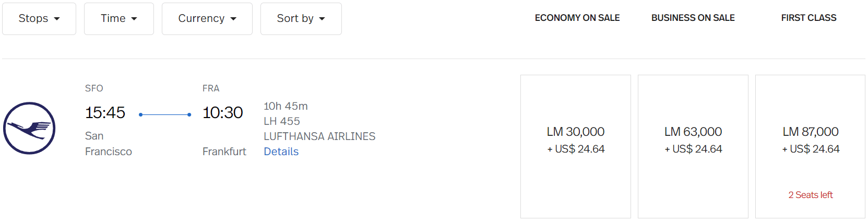The height and width of the screenshot is (221, 868).
Task: Click the 15:45 departure time
Action: point(105,113)
